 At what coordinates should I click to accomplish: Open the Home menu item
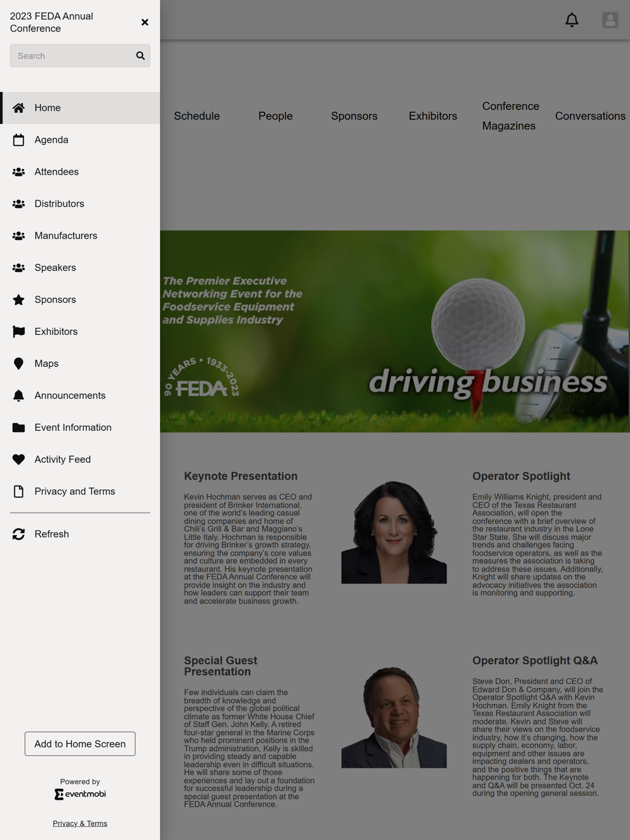pyautogui.click(x=80, y=108)
